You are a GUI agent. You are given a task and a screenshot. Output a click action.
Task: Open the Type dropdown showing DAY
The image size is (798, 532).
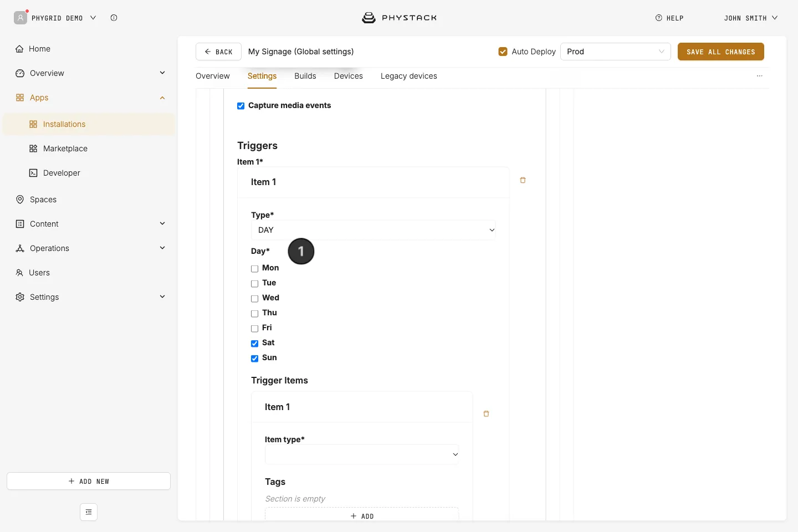374,230
